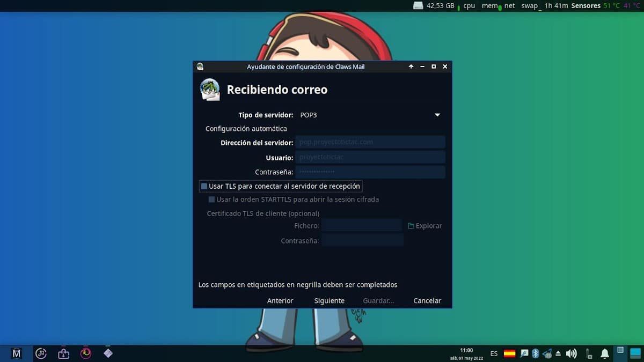Click the cpu monitor in top panel
The height and width of the screenshot is (362, 644).
point(469,5)
